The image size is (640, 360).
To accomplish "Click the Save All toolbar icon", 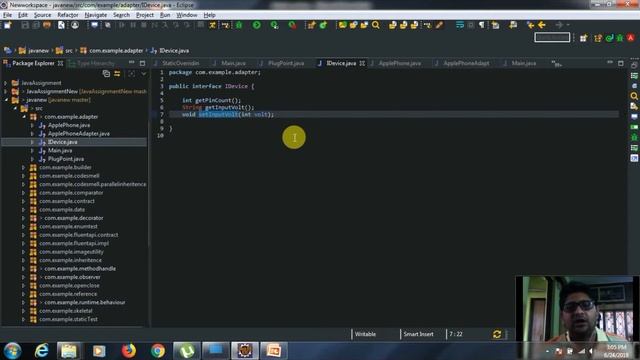I will (36, 25).
